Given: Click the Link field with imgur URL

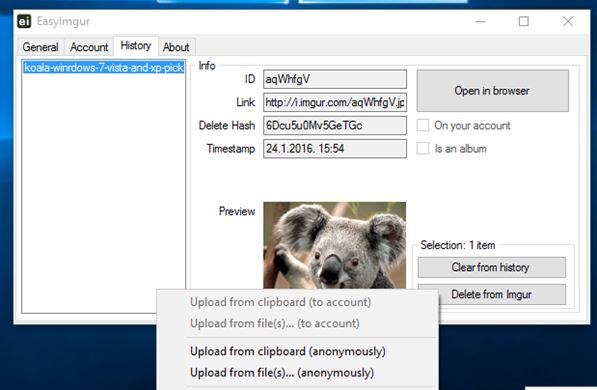Looking at the screenshot, I should pyautogui.click(x=335, y=102).
